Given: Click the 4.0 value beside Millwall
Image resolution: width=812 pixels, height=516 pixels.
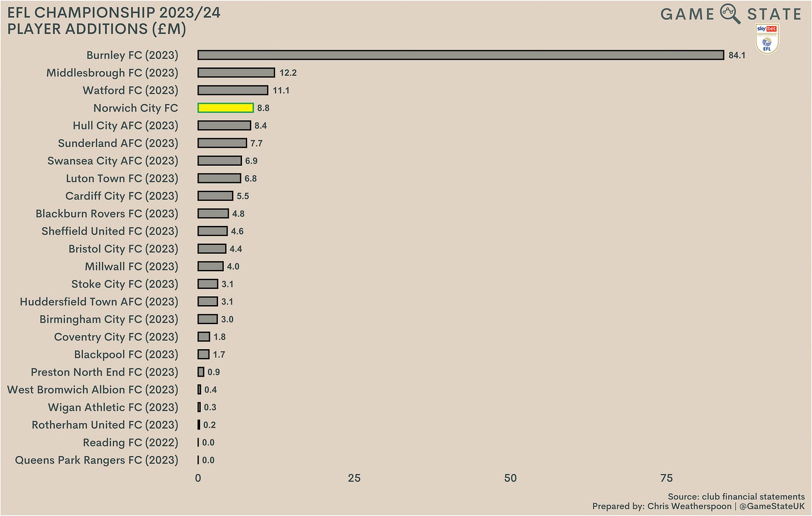Looking at the screenshot, I should click(233, 267).
